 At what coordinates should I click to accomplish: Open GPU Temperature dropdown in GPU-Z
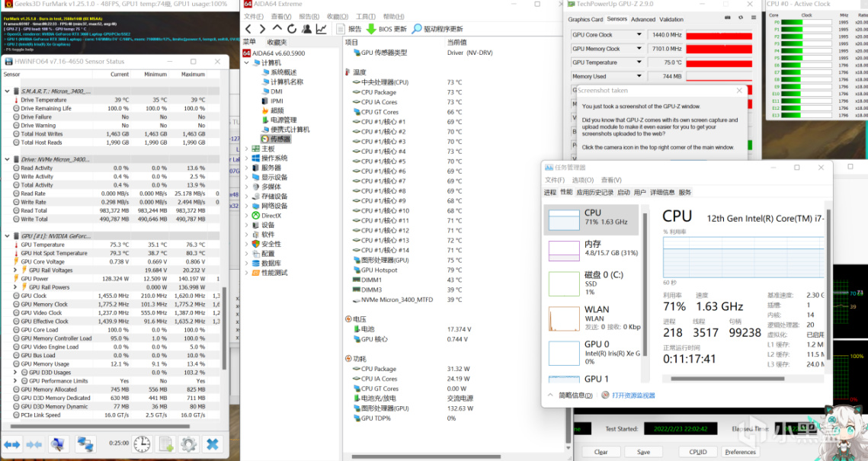pos(639,62)
